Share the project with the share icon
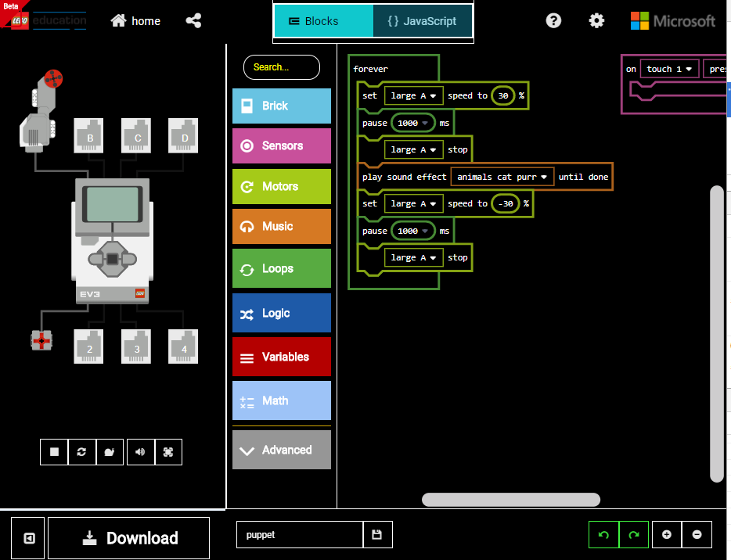The width and height of the screenshot is (731, 560). (x=193, y=20)
